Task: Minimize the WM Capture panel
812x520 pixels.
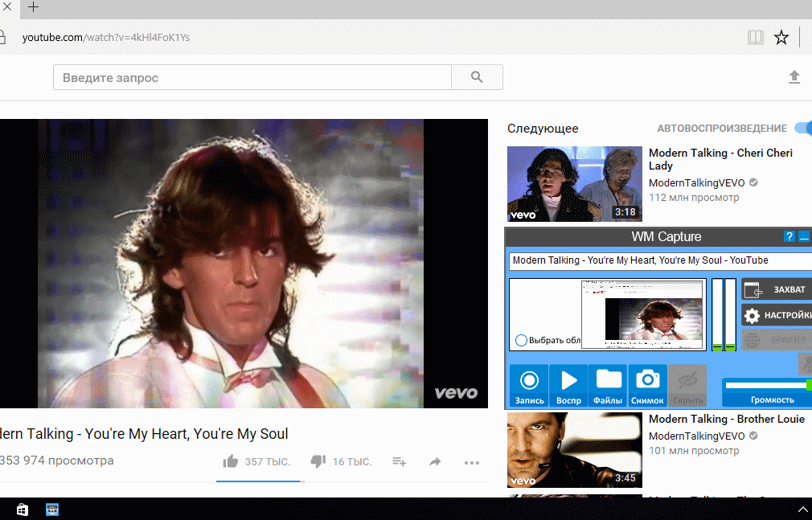Action: point(804,237)
